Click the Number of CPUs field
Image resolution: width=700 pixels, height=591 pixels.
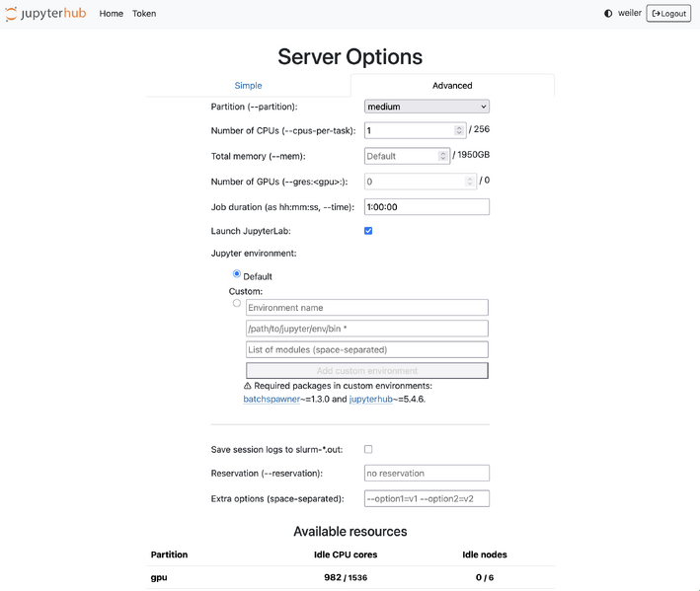[x=416, y=130]
